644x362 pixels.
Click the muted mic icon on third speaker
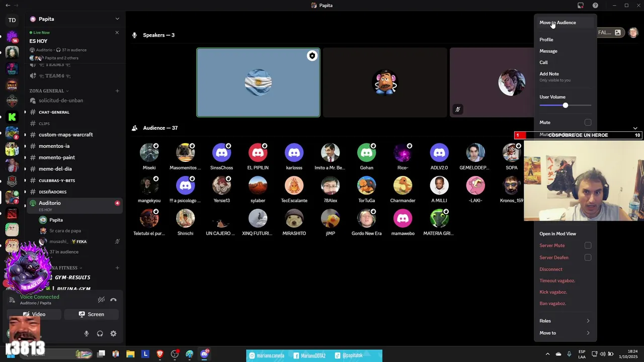pos(457,109)
